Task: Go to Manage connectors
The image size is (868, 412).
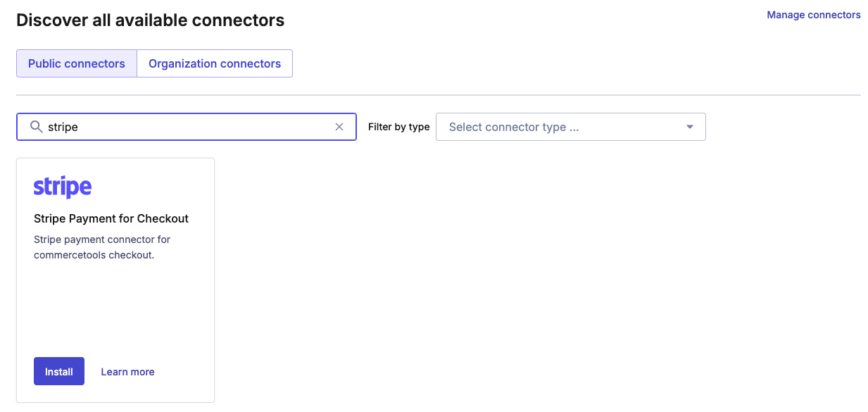Action: pyautogui.click(x=814, y=15)
